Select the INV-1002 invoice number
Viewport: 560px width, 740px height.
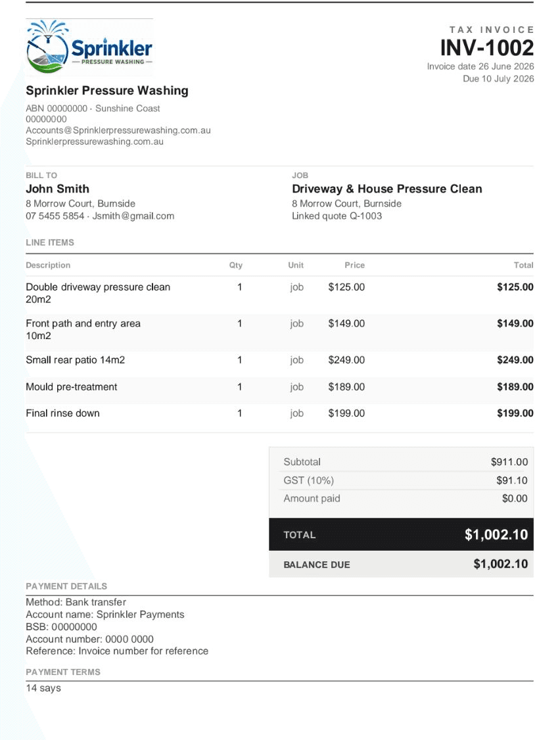(x=487, y=48)
